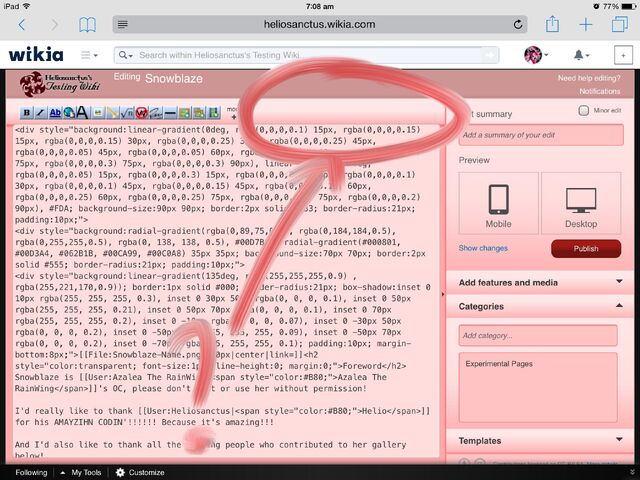640x480 pixels.
Task: Click the Wikia logo
Action: [x=36, y=54]
